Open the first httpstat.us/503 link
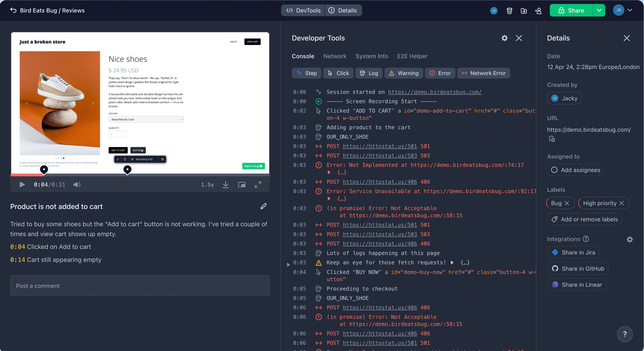Viewport: 644px width, 351px height. (380, 156)
